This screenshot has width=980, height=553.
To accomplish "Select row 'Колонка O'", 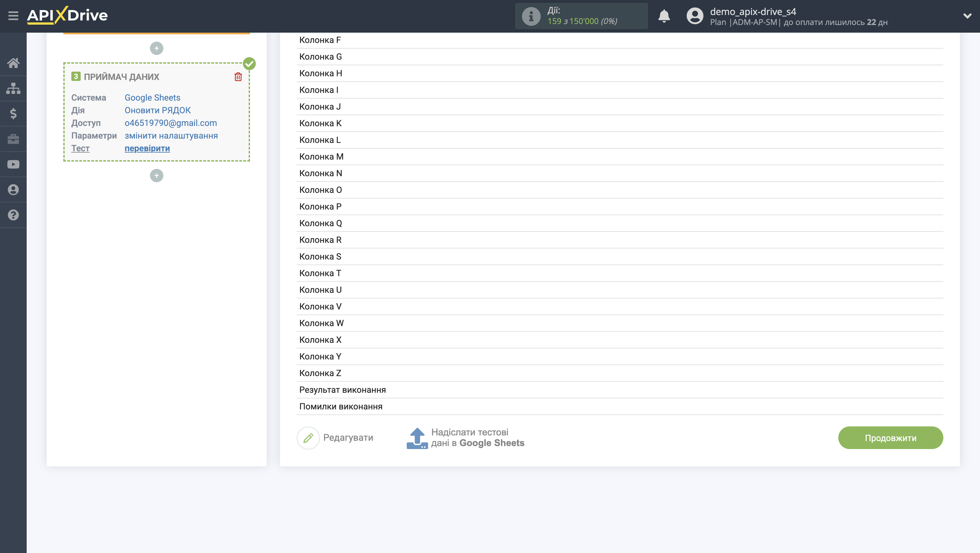I will point(620,190).
